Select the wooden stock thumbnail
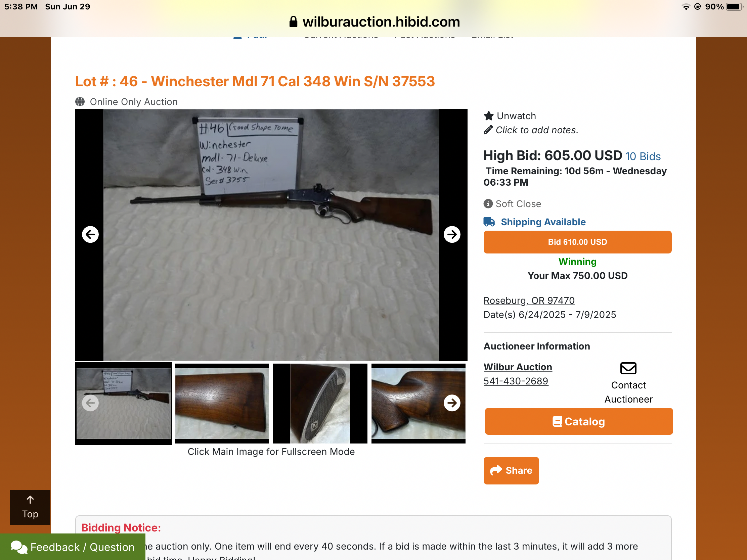The width and height of the screenshot is (747, 560). 222,403
